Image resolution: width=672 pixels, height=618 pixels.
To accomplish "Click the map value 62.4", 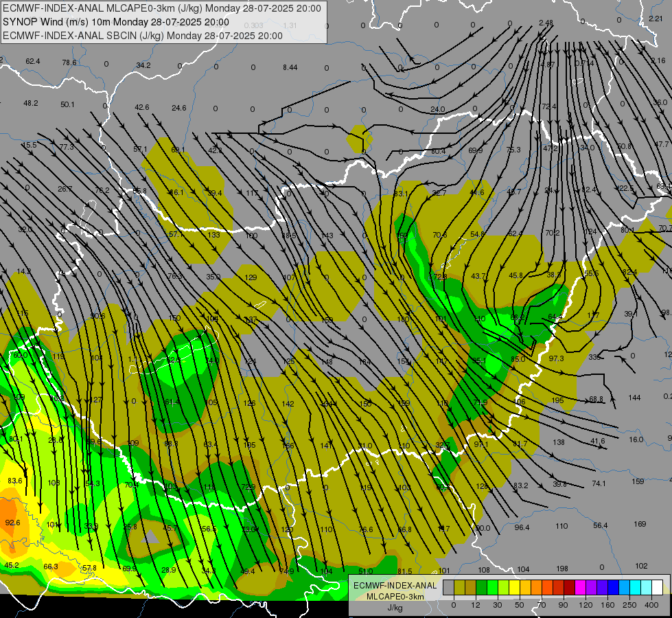I will (x=32, y=61).
